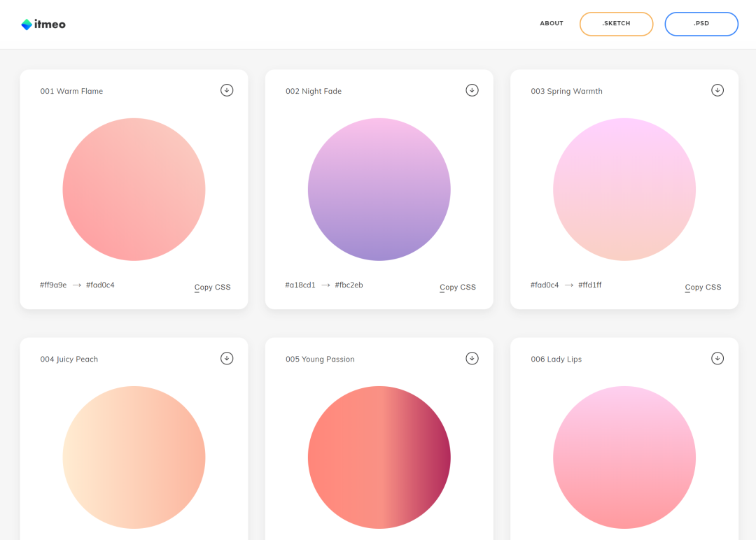756x540 pixels.
Task: Select the Night Fade gradient circle
Action: click(379, 190)
